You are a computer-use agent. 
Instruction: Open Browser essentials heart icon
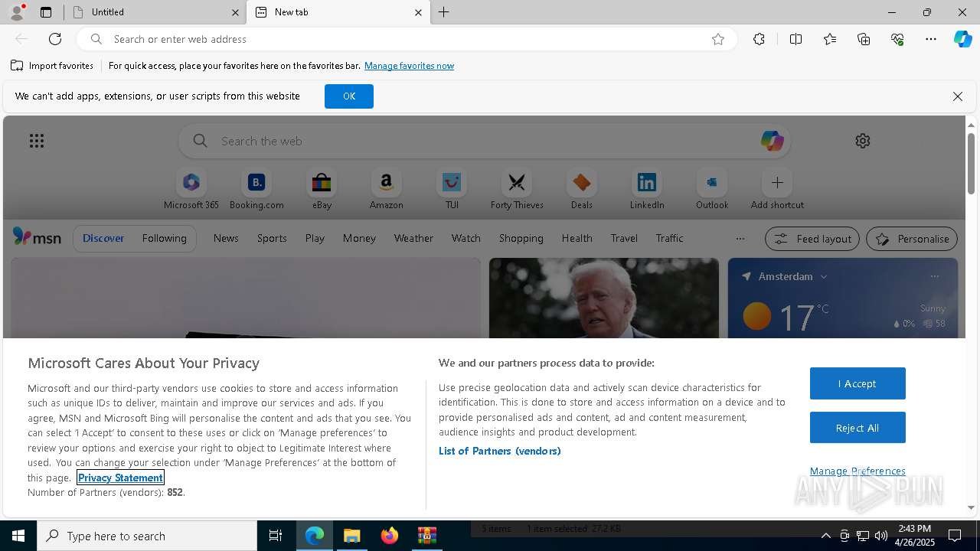click(897, 39)
